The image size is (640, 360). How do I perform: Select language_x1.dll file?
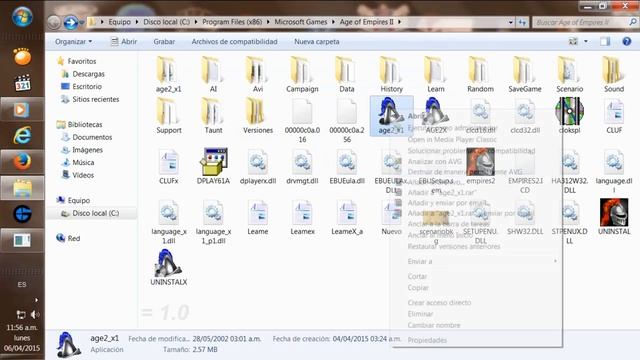point(169,222)
